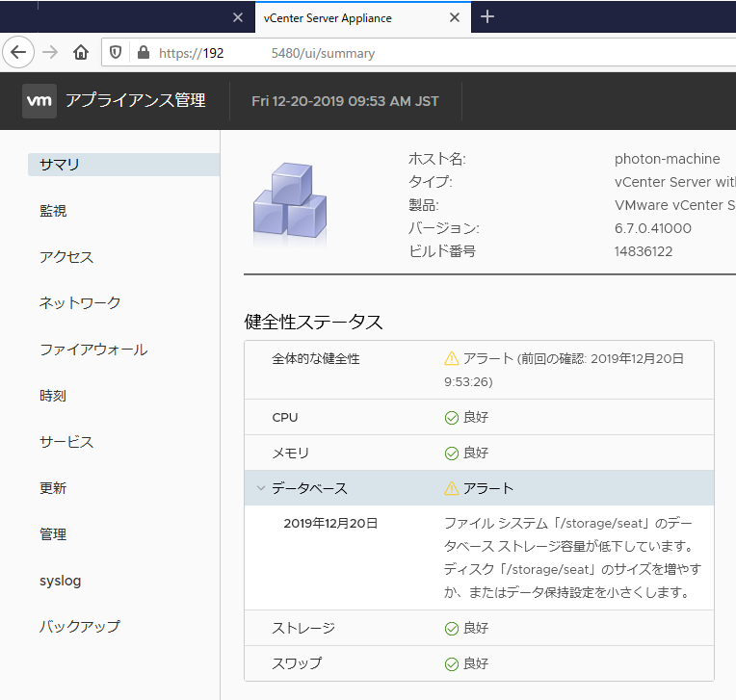Click the 製品 label

point(424,205)
